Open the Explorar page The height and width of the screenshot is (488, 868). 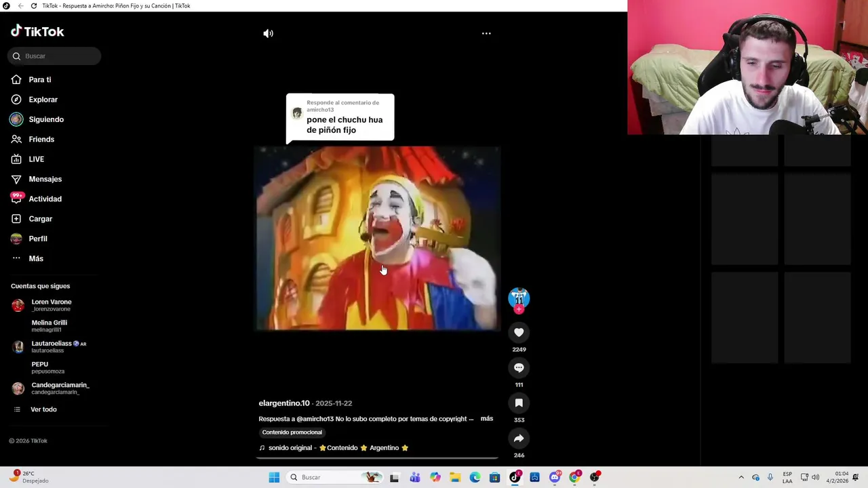tap(43, 100)
